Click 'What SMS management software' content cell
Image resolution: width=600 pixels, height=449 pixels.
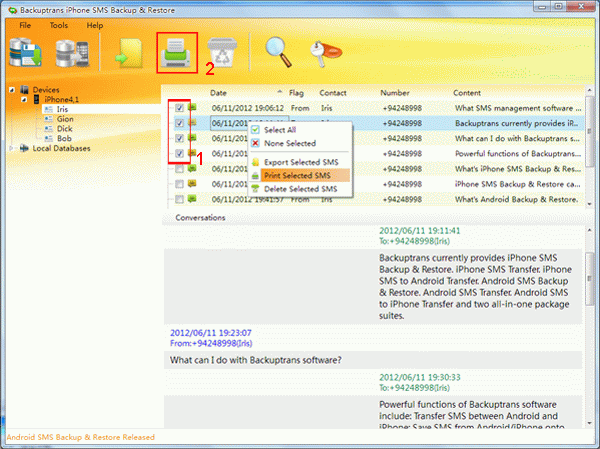[518, 108]
